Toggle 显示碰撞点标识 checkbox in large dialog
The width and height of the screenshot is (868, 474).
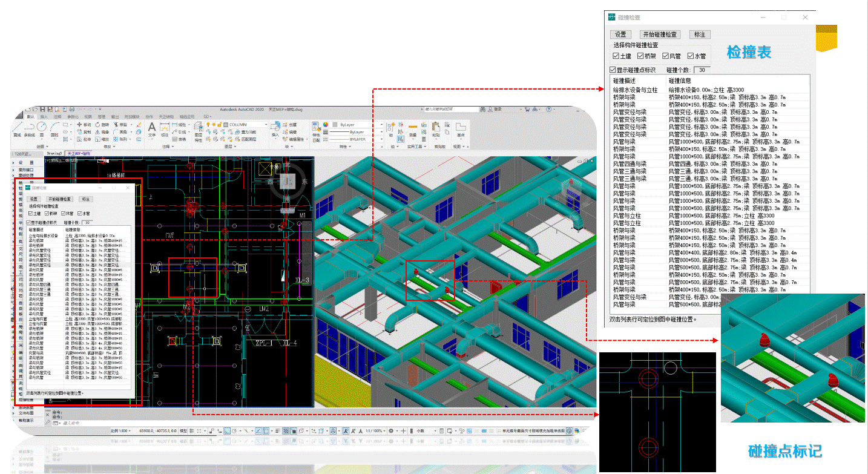[613, 70]
